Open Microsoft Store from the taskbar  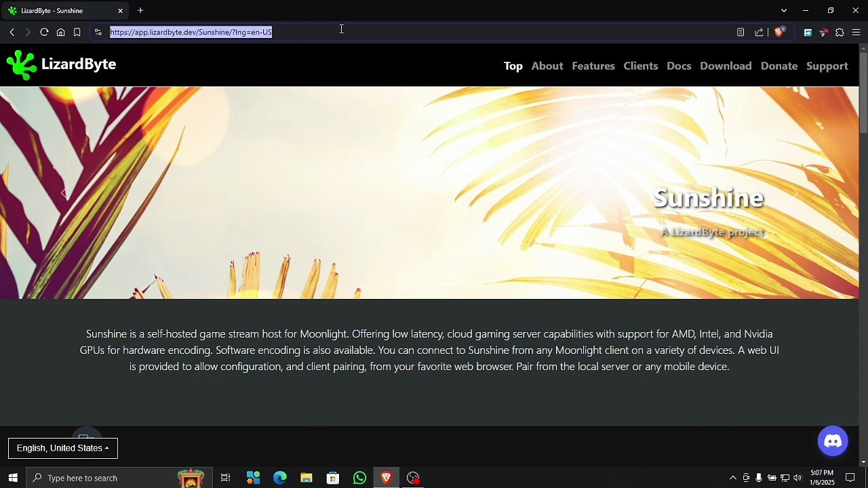pyautogui.click(x=333, y=478)
